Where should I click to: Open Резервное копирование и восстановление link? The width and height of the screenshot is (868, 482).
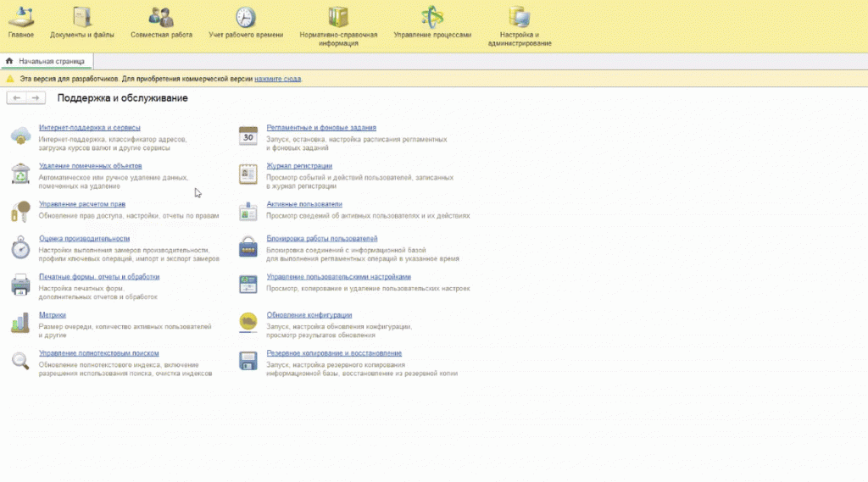coord(334,353)
